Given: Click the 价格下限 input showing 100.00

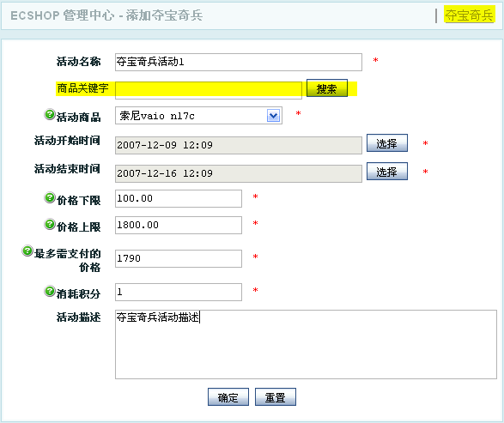Looking at the screenshot, I should (179, 198).
